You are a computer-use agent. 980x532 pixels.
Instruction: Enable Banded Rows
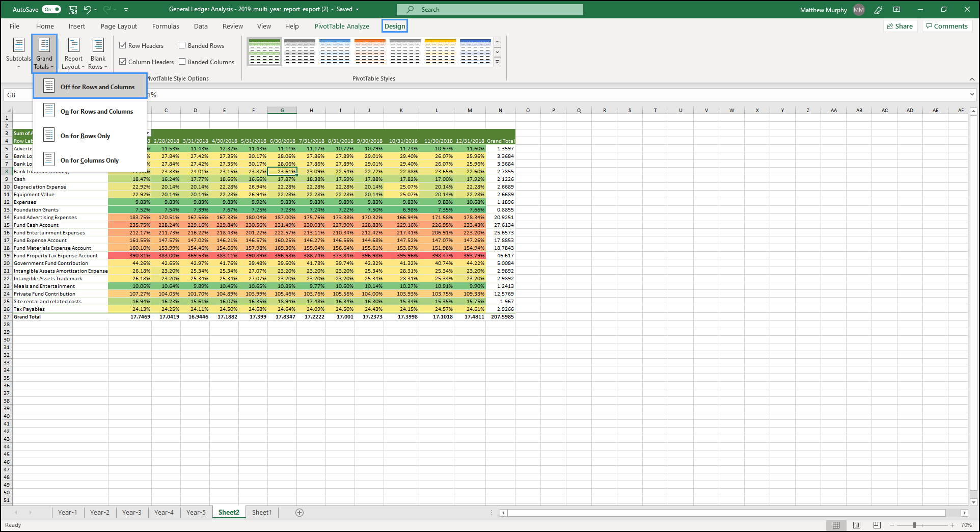(x=182, y=45)
